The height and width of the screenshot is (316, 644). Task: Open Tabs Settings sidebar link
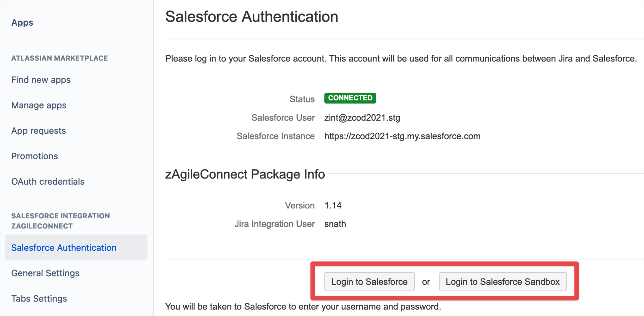tap(39, 299)
